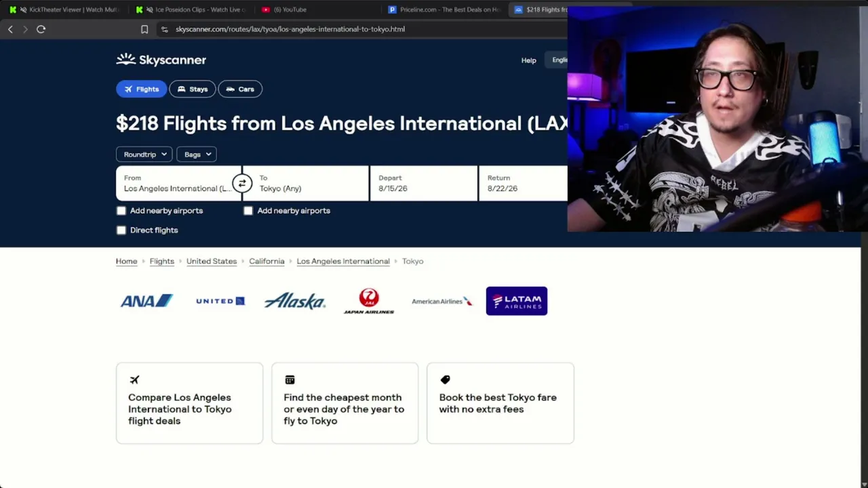Open the Los Angeles International breadcrumb link
868x488 pixels.
coord(343,261)
